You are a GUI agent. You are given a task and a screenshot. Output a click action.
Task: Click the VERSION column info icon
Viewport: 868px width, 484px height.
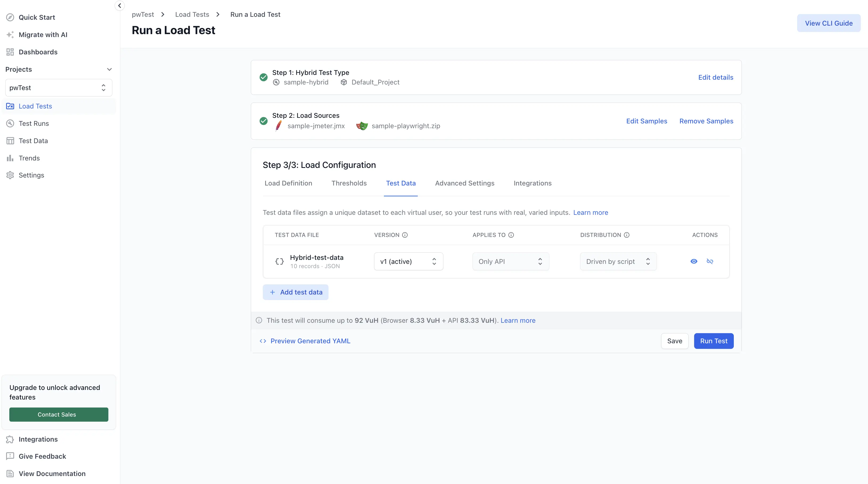pos(405,235)
